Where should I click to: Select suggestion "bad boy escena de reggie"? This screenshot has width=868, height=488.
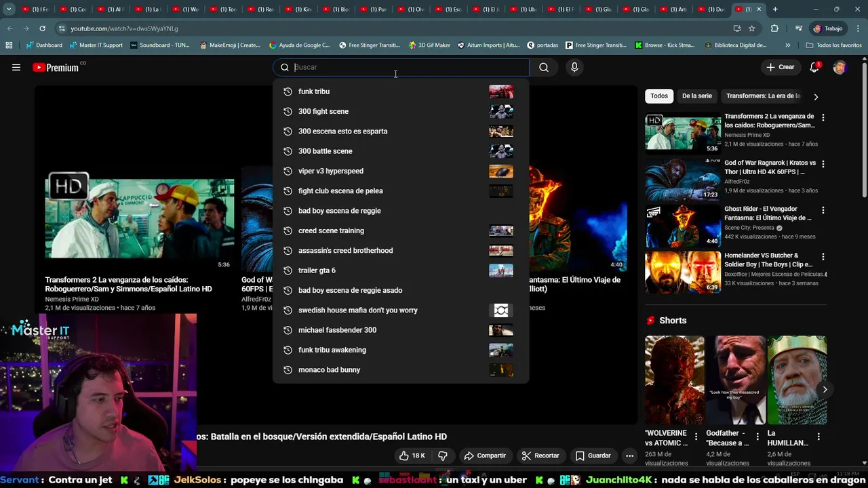400,211
